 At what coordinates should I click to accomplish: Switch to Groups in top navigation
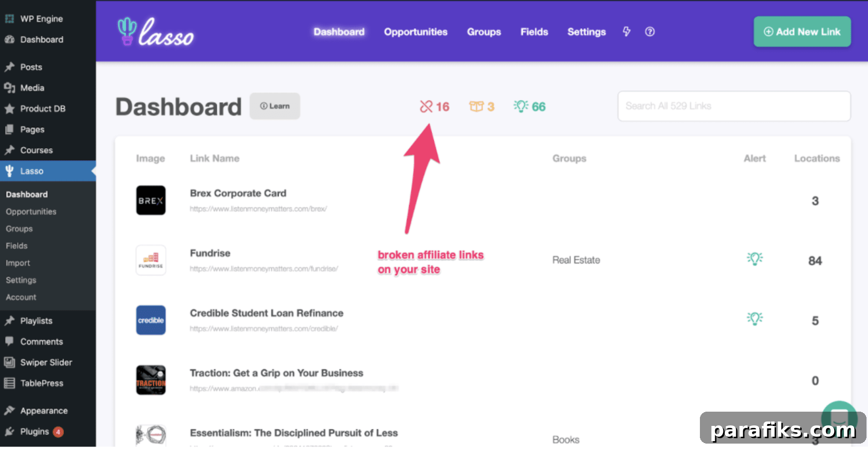(x=484, y=31)
